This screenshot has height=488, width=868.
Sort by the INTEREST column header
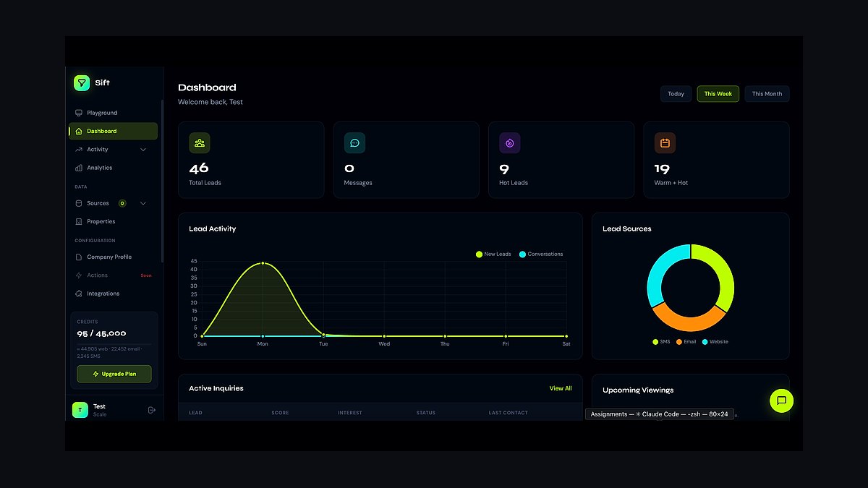click(x=349, y=413)
